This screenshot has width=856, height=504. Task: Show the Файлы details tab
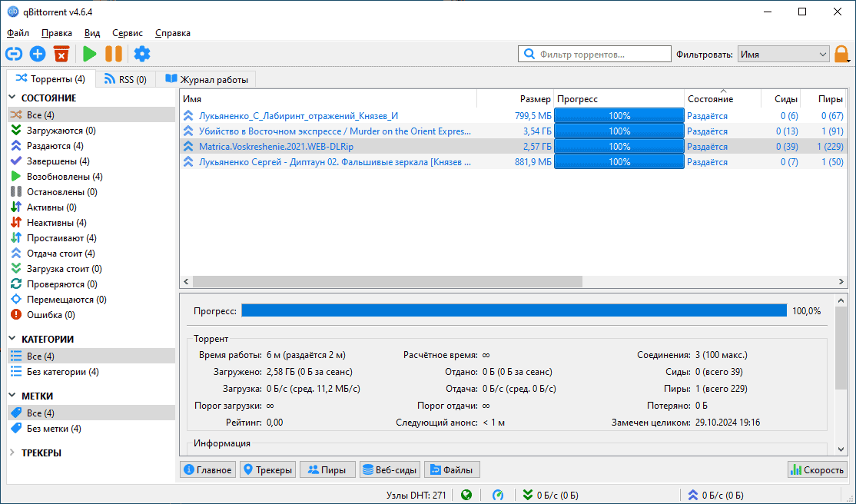point(452,469)
